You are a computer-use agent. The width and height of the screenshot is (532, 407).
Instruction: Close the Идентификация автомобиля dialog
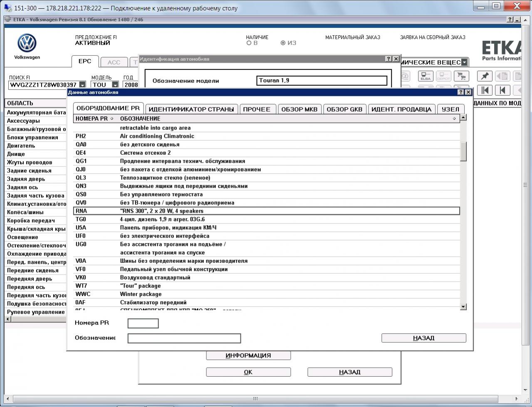tap(396, 59)
